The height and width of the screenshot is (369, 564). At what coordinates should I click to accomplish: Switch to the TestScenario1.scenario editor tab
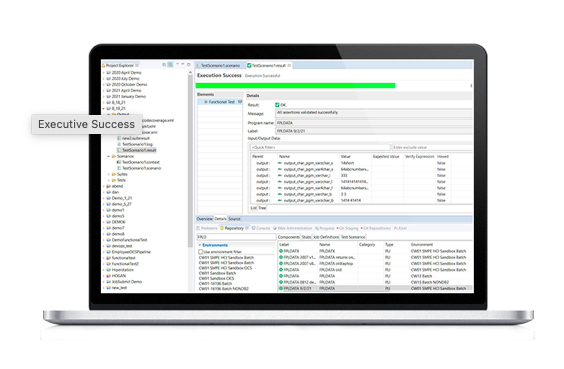tap(220, 65)
